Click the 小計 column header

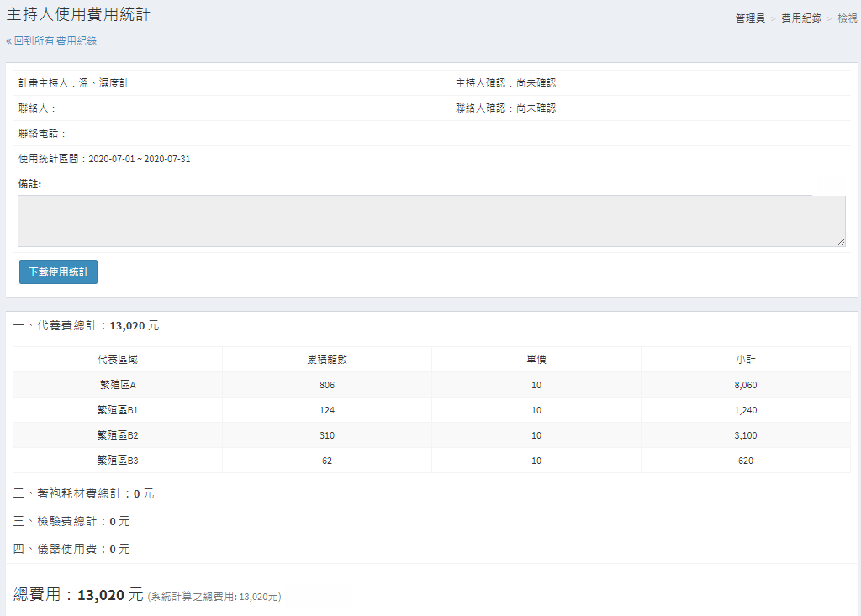coord(745,360)
